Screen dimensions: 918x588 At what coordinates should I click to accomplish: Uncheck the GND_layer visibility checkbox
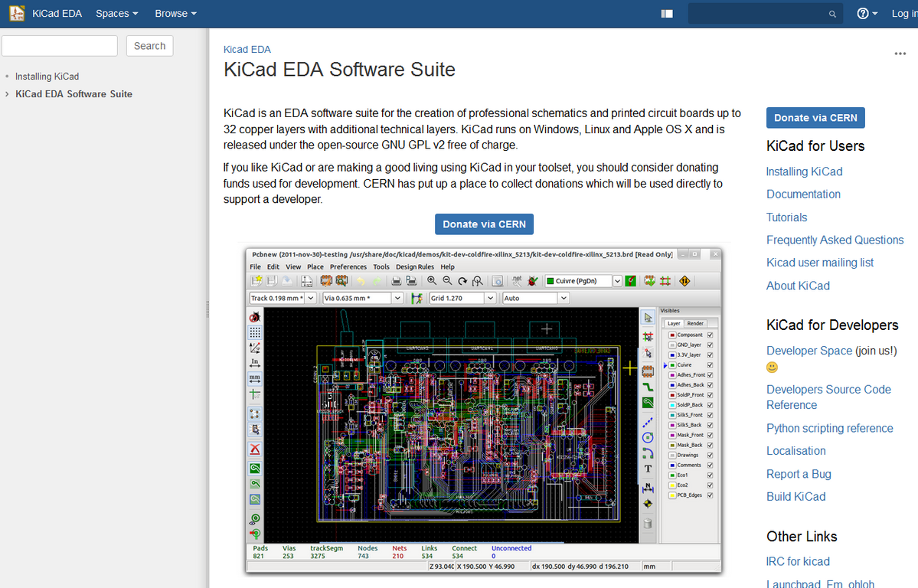point(711,345)
